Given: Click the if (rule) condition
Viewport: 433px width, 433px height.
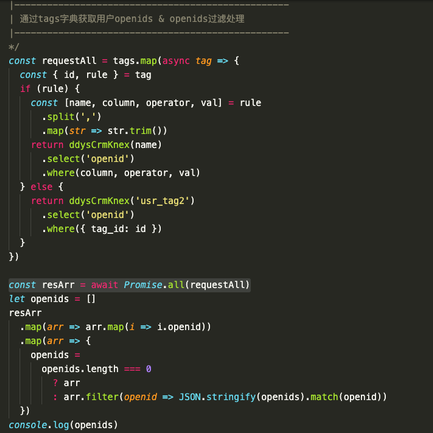Looking at the screenshot, I should point(50,89).
